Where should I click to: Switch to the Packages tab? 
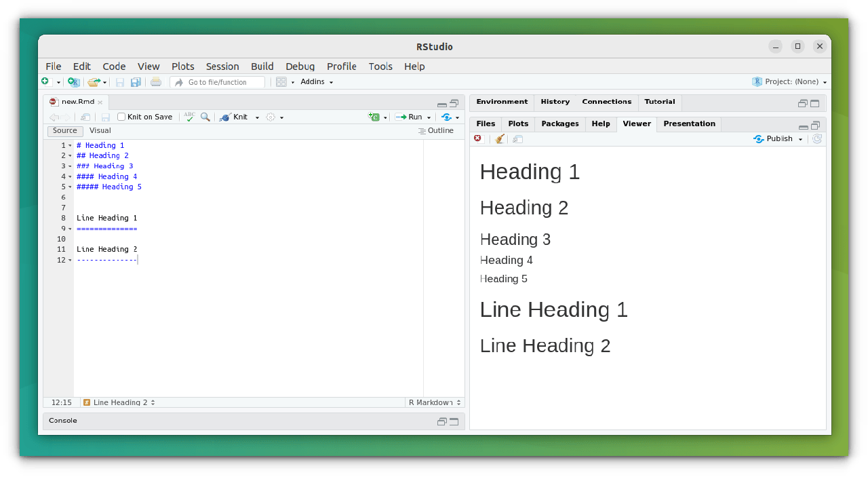[x=559, y=124]
